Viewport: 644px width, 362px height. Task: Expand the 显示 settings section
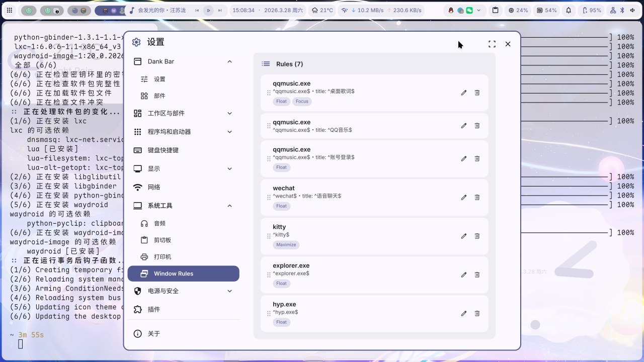click(x=229, y=168)
